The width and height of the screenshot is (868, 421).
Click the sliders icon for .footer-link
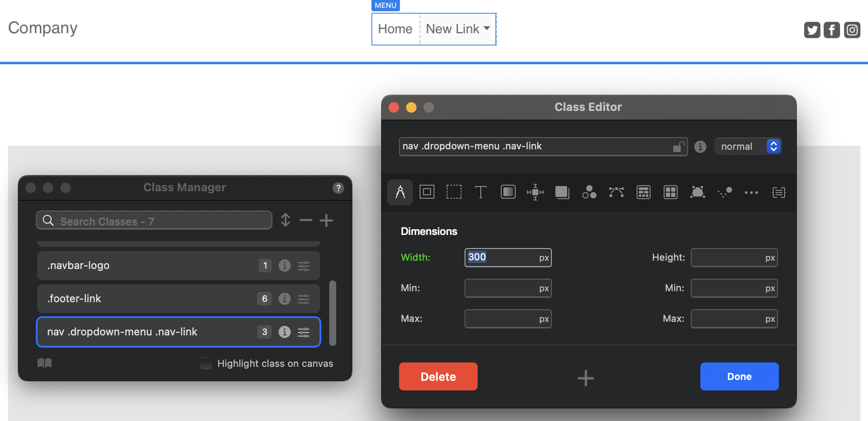tap(303, 299)
